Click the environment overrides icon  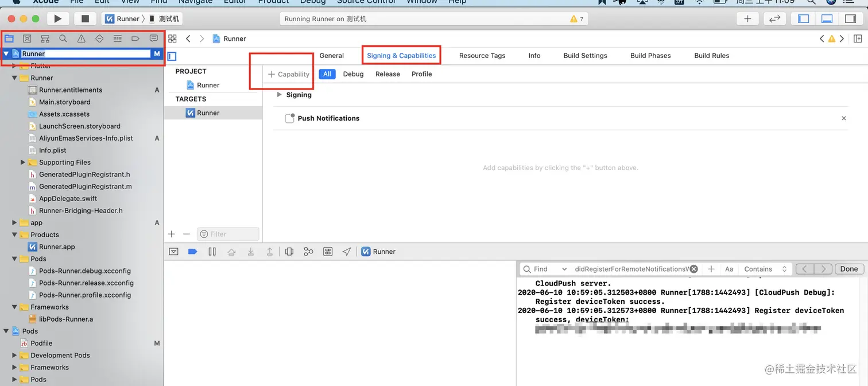[x=328, y=252]
